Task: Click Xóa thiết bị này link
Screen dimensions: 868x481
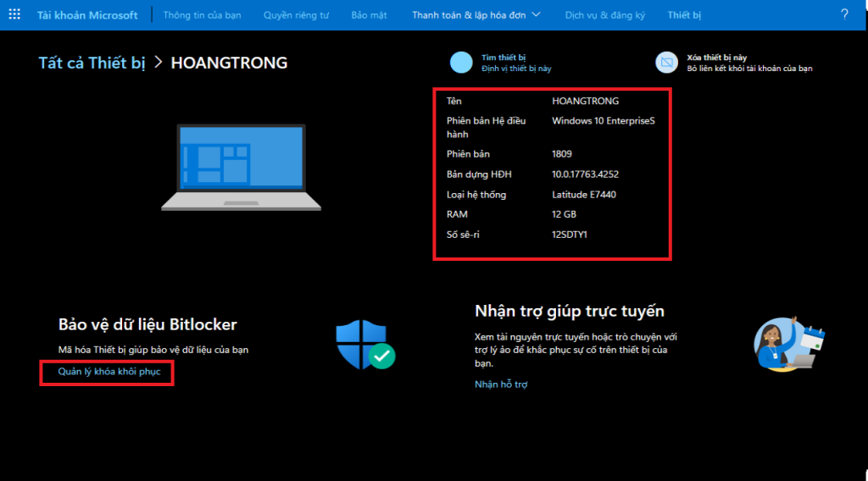Action: [717, 58]
